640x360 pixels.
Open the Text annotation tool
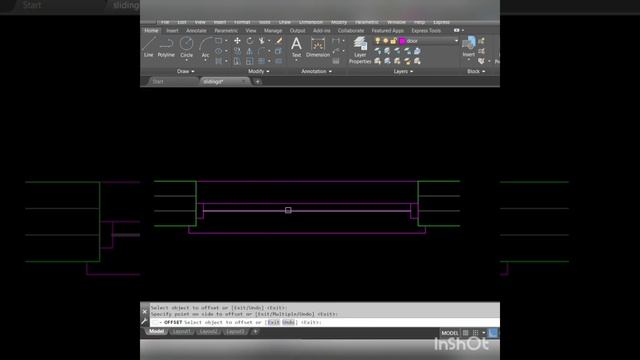coord(296,47)
